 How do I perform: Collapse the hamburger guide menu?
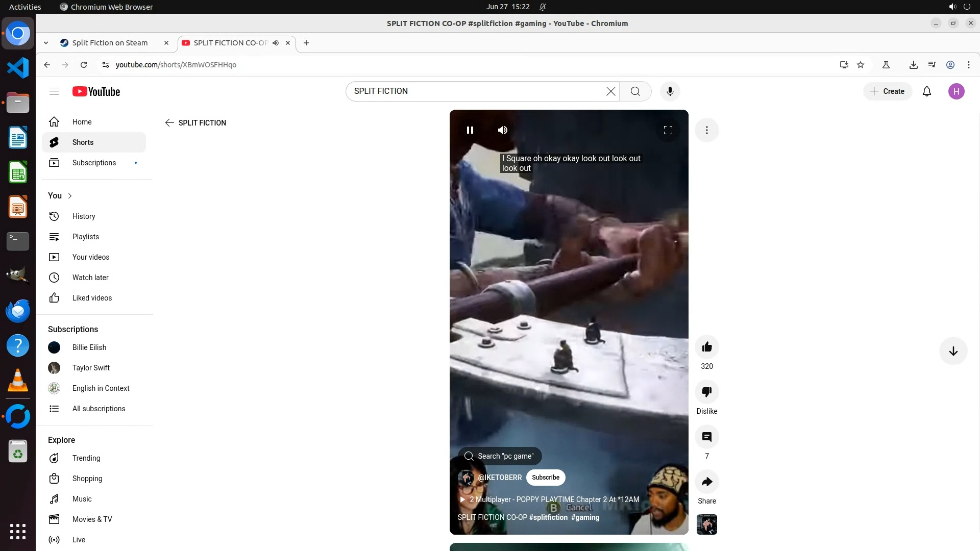54,91
